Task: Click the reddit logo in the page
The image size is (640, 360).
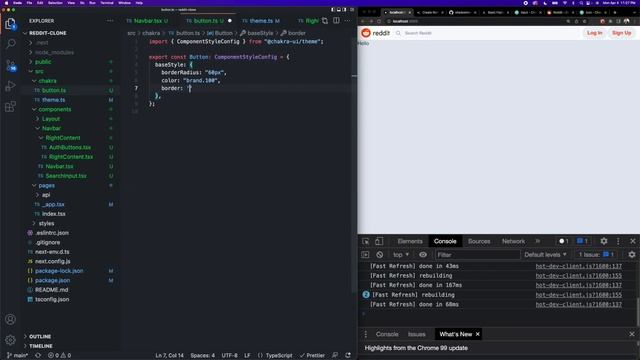Action: [376, 33]
